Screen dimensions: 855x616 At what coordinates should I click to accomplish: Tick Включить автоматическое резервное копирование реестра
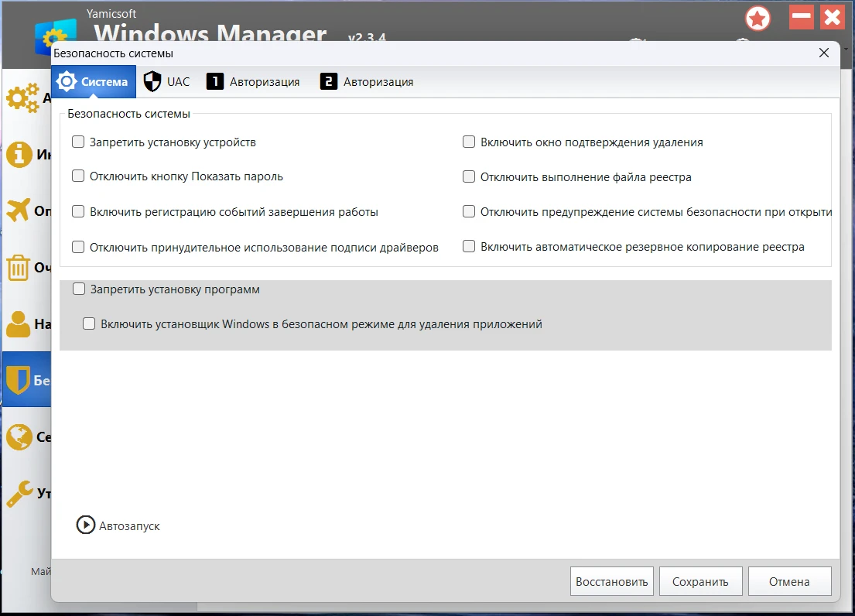pyautogui.click(x=469, y=247)
